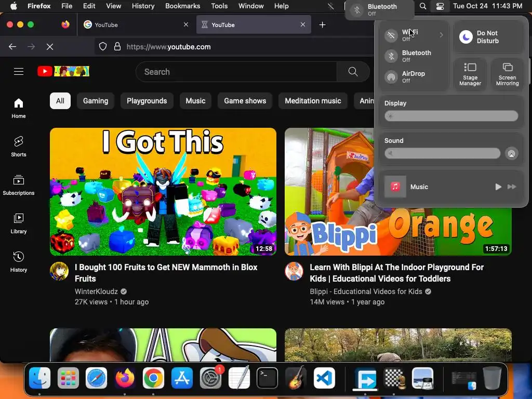This screenshot has height=399, width=532.
Task: Toggle Bluetooth on in Control Center
Action: coord(391,56)
